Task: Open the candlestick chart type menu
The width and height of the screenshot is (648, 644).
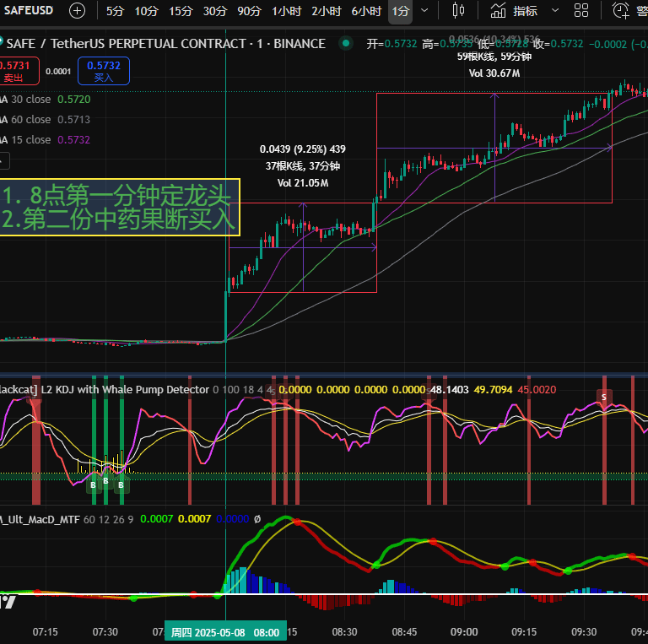Action: tap(458, 11)
